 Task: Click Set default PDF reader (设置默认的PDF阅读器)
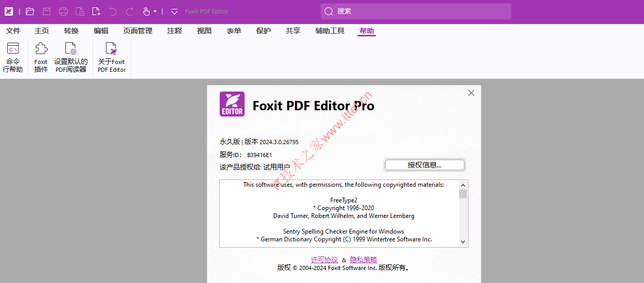(71, 58)
